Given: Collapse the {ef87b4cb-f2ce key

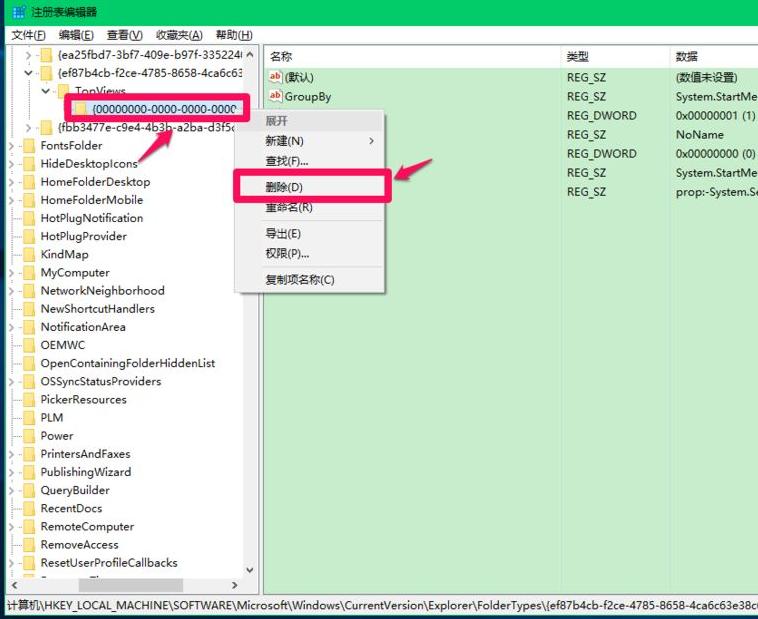Looking at the screenshot, I should 28,74.
